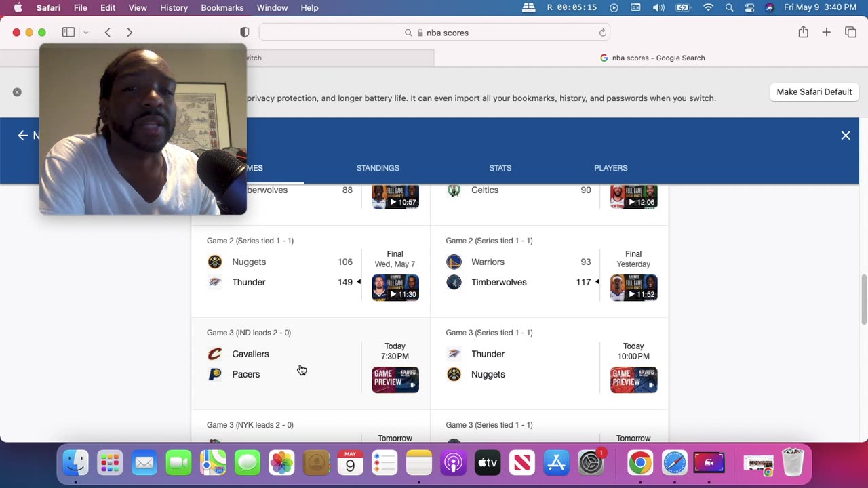Open System Preferences from the Dock

click(591, 463)
